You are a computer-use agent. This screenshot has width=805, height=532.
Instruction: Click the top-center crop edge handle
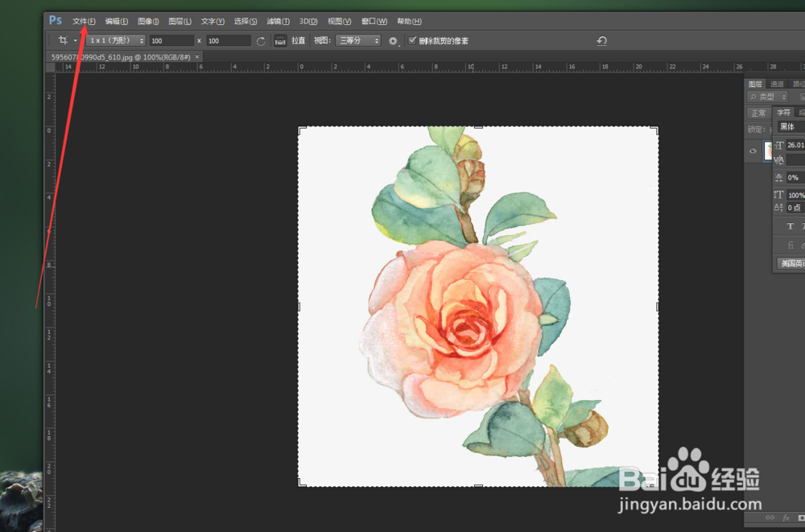pos(478,127)
